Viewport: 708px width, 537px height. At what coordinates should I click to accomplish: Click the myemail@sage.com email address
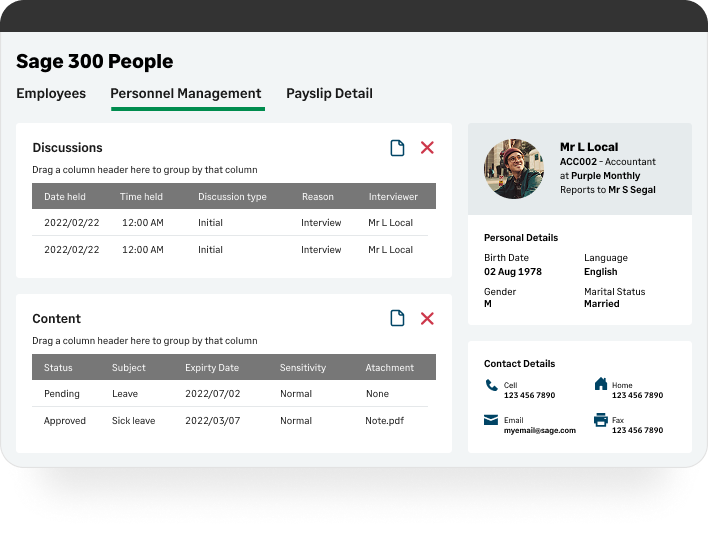540,430
